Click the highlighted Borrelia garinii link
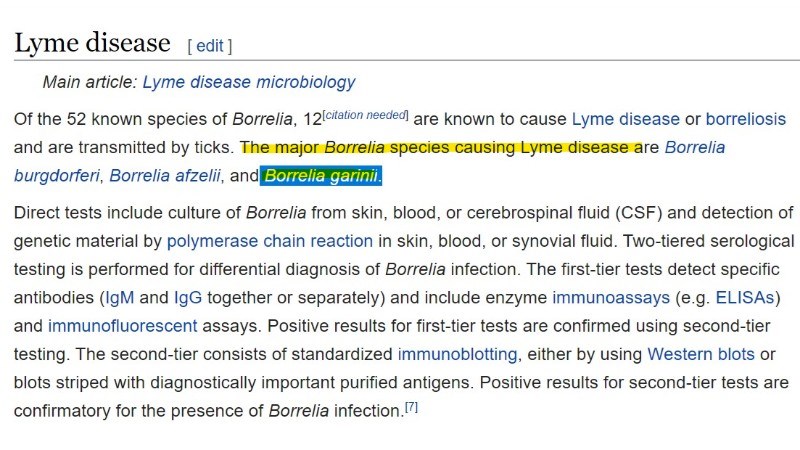This screenshot has height=450, width=800. [321, 176]
